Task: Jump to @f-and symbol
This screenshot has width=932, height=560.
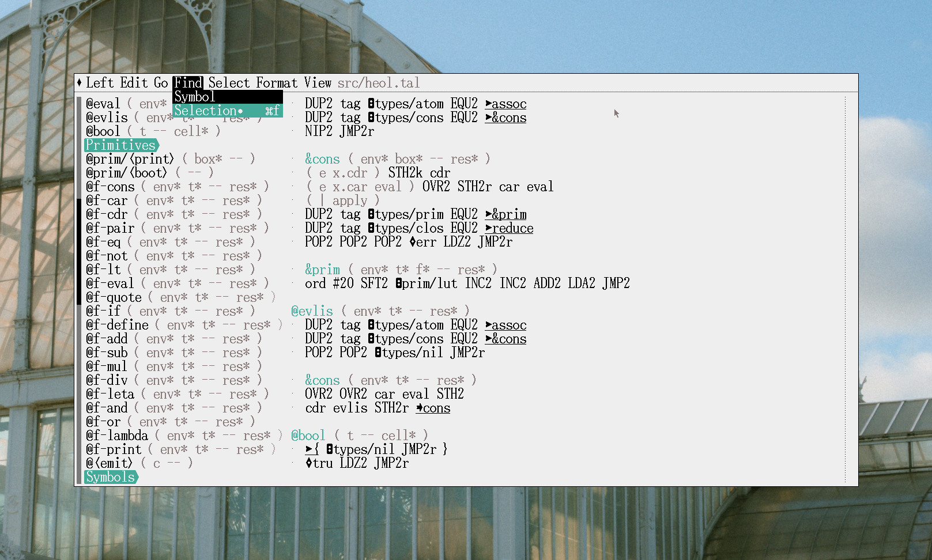Action: coord(107,408)
